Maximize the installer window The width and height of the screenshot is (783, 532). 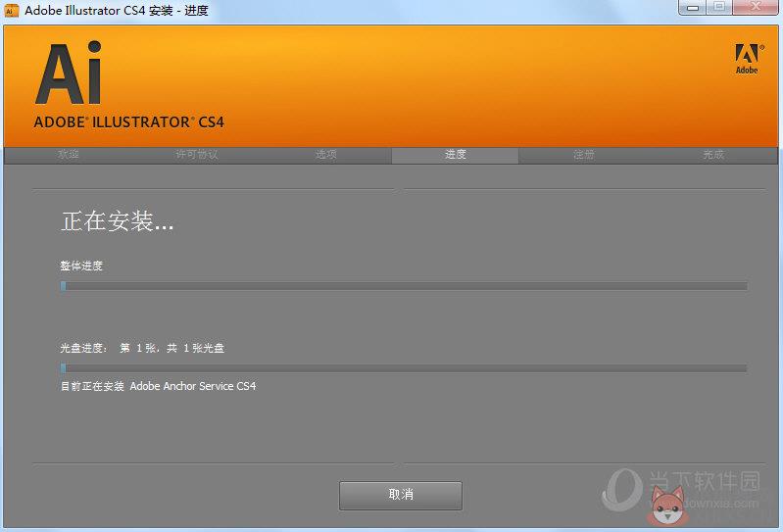719,8
